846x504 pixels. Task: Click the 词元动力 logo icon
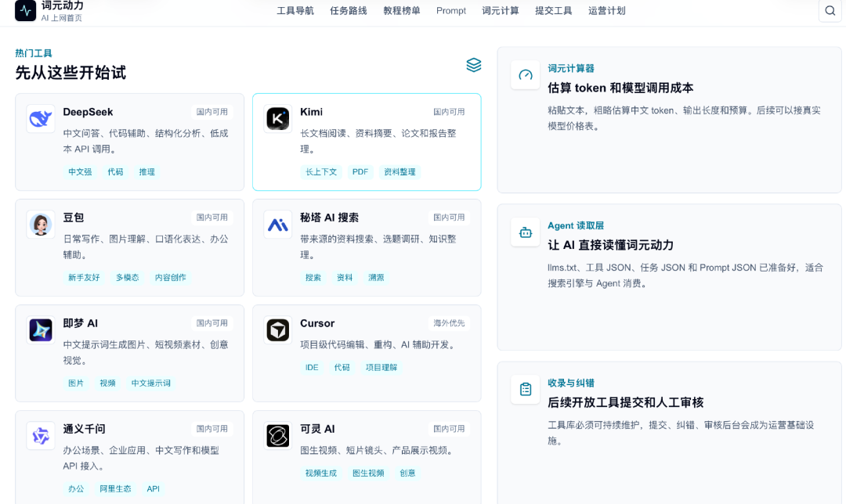pos(25,10)
